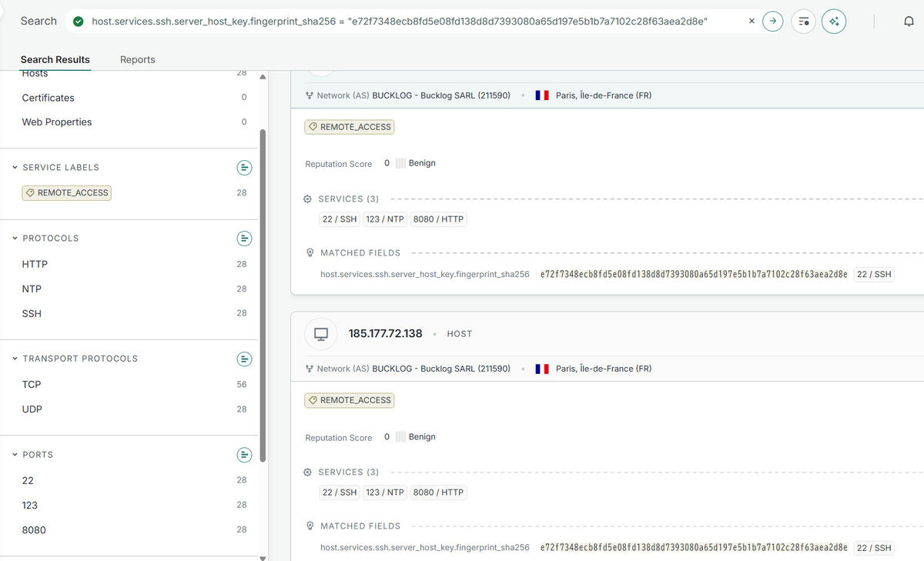Screen dimensions: 924x561
Task: Open report icon for Transport Protocols
Action: click(x=244, y=359)
